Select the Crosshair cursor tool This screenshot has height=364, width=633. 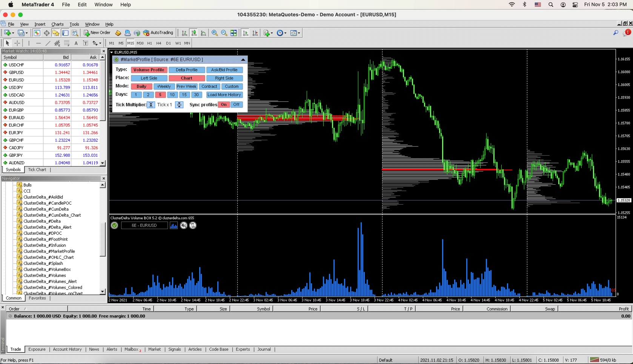[17, 43]
